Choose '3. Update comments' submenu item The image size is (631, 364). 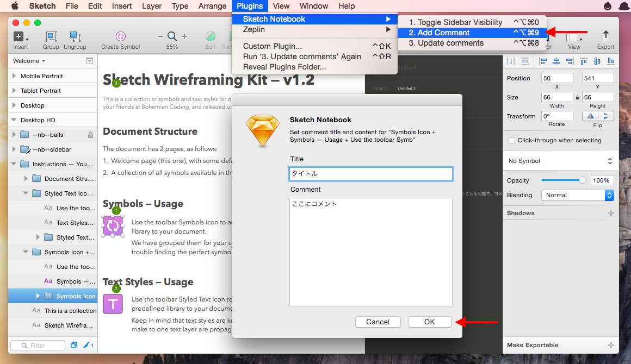(471, 43)
